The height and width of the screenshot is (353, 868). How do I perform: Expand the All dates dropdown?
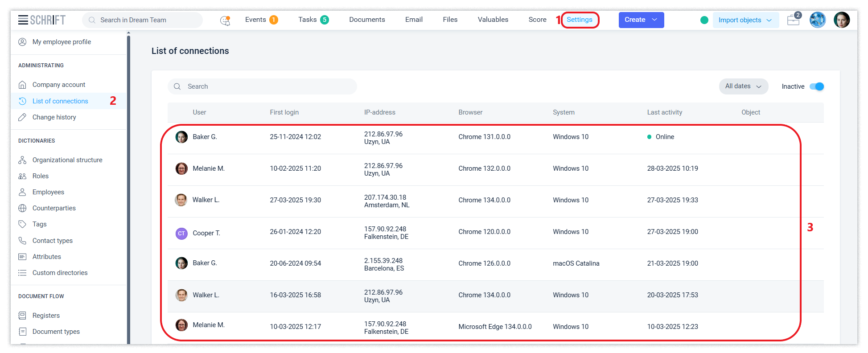pos(743,86)
